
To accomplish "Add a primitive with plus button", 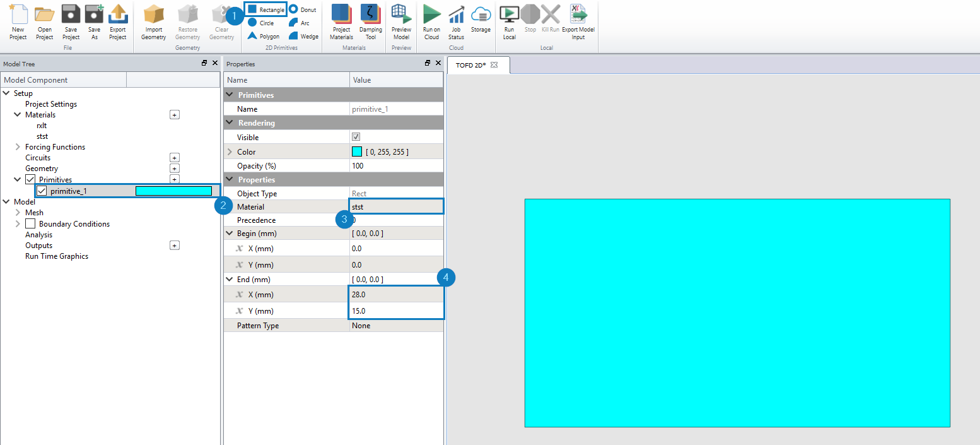I will coord(175,179).
